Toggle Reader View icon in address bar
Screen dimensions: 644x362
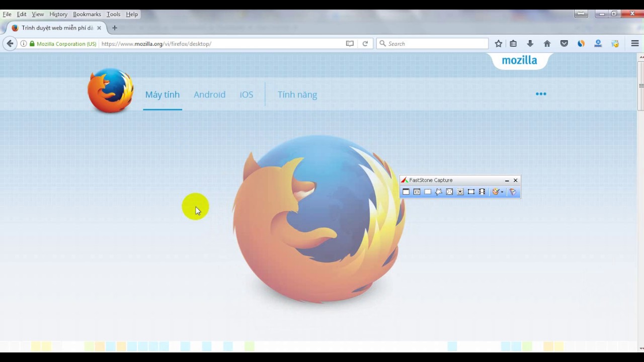350,44
